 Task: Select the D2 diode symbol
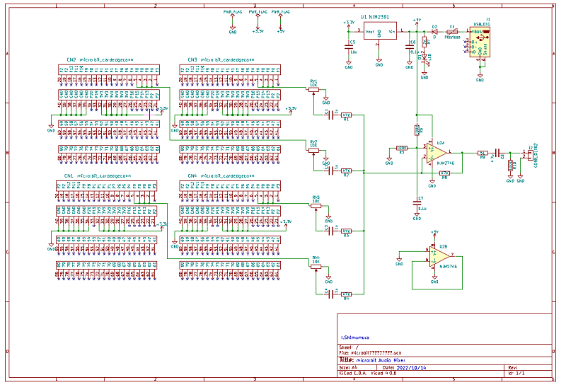coord(434,31)
